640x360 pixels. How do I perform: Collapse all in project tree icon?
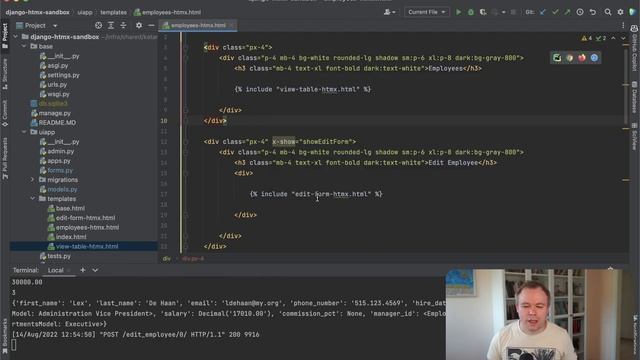pos(123,25)
